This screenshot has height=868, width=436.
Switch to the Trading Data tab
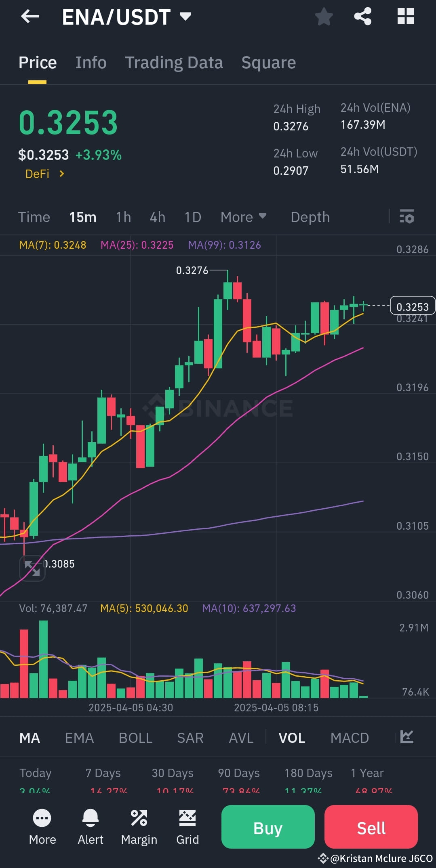point(174,62)
